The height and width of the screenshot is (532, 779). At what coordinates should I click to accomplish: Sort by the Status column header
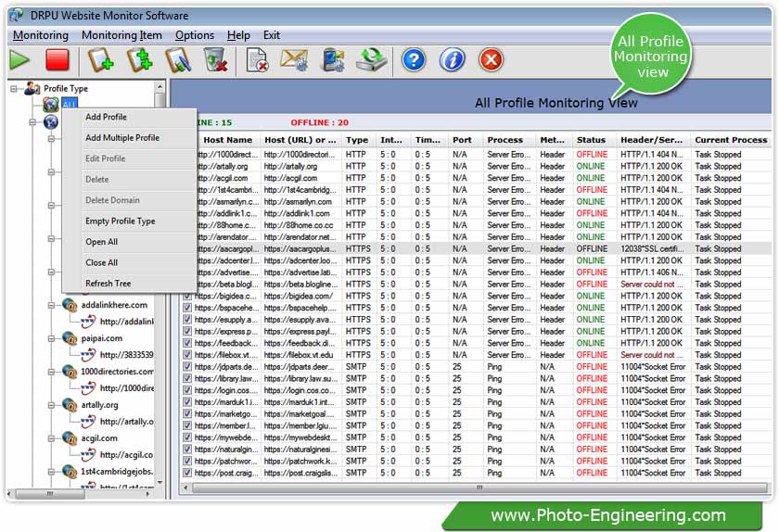(x=594, y=140)
